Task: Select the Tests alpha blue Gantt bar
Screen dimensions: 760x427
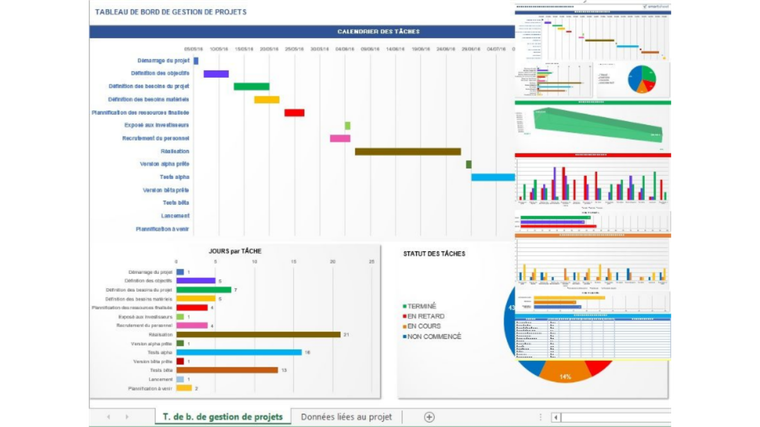Action: [493, 177]
